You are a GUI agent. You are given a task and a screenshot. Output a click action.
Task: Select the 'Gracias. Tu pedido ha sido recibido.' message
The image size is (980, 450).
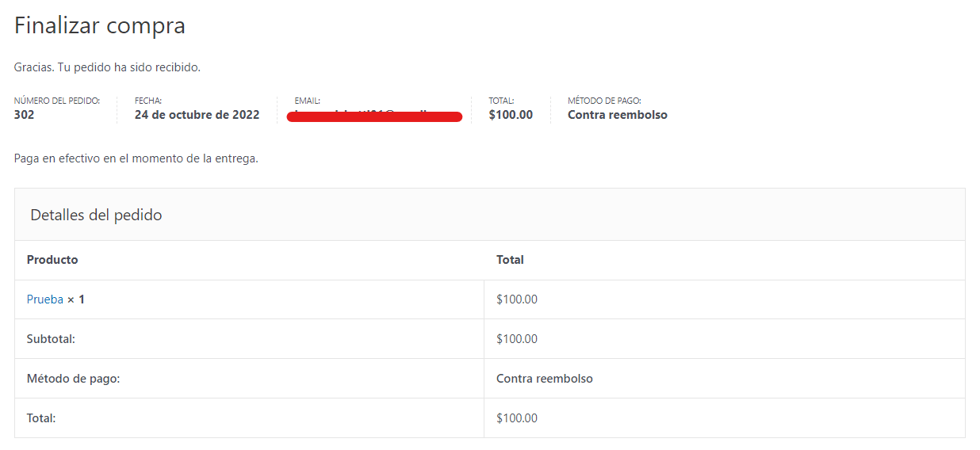click(x=107, y=67)
